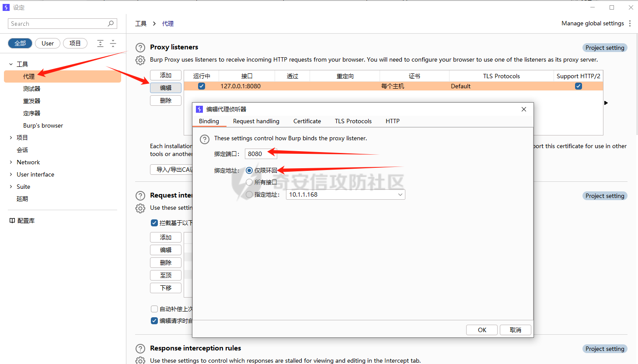Click the help icon beside Response interception rules

[x=140, y=349]
